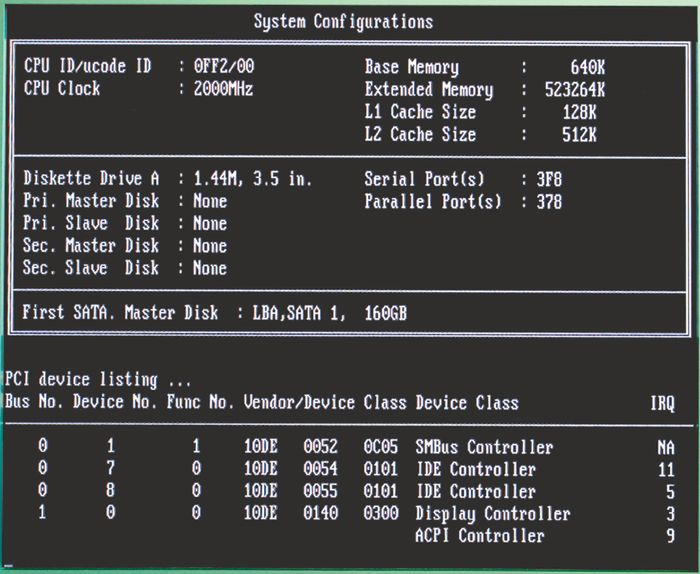Click the 512K cache value

[579, 135]
